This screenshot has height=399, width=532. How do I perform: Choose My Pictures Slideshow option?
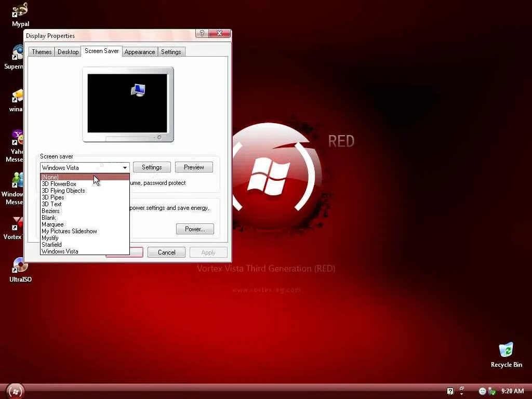pyautogui.click(x=85, y=231)
